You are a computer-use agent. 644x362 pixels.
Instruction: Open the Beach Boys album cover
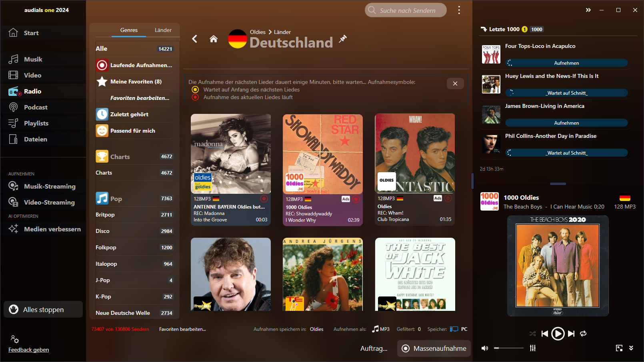(558, 266)
